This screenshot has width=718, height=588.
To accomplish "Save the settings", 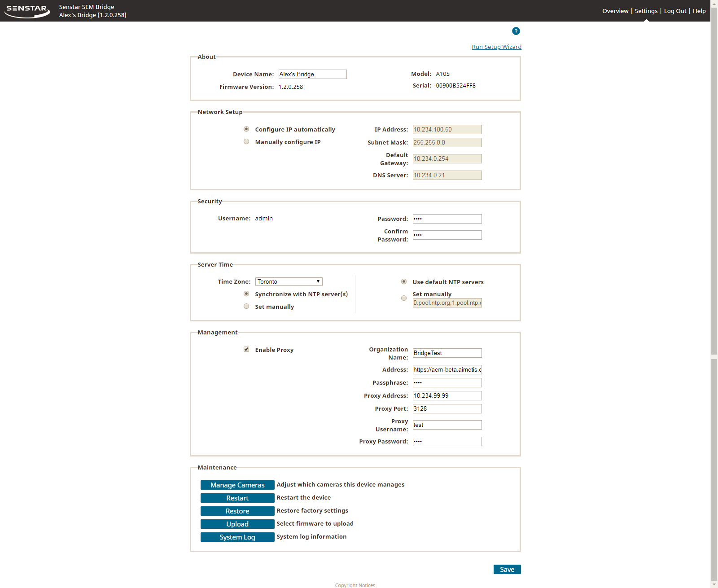I will [x=507, y=569].
